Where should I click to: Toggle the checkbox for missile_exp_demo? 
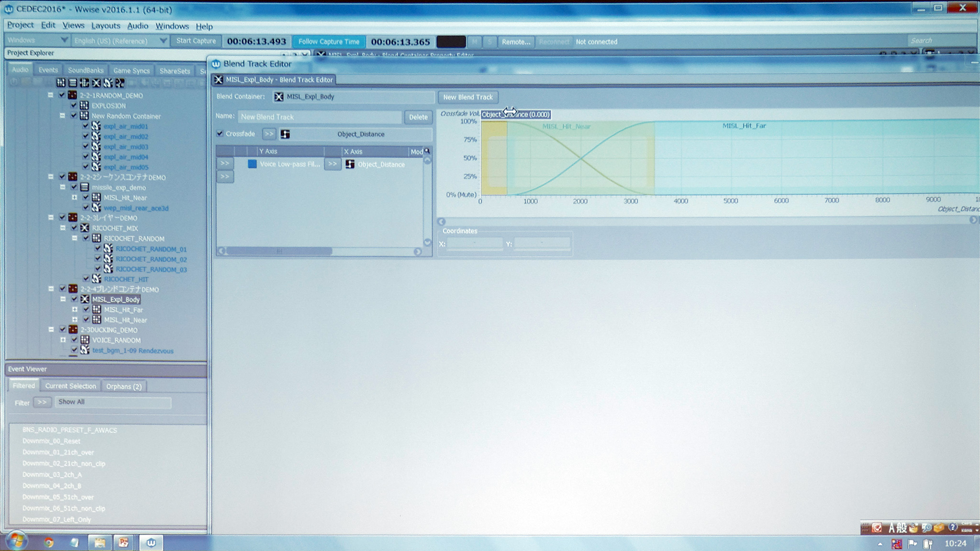(74, 187)
